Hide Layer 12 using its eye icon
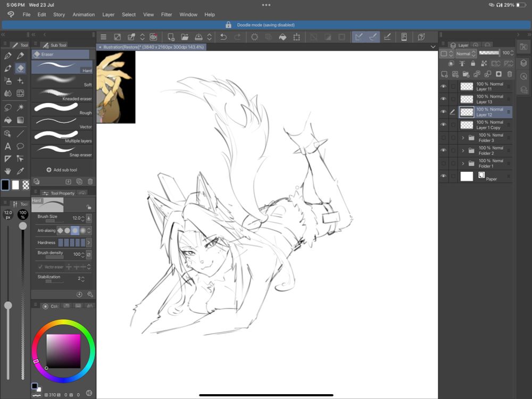Viewport: 532px width, 399px height. coord(444,112)
